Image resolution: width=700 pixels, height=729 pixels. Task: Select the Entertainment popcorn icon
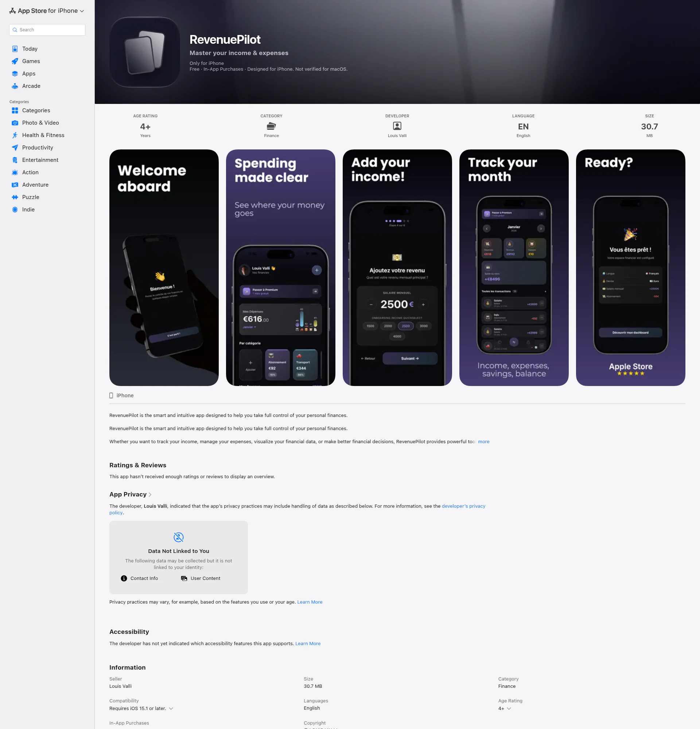[x=15, y=160]
